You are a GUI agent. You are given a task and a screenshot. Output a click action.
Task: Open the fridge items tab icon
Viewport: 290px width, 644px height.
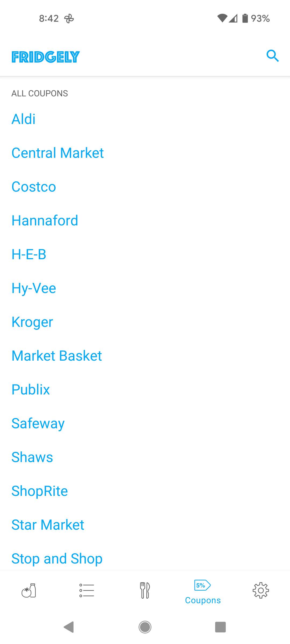coord(29,590)
